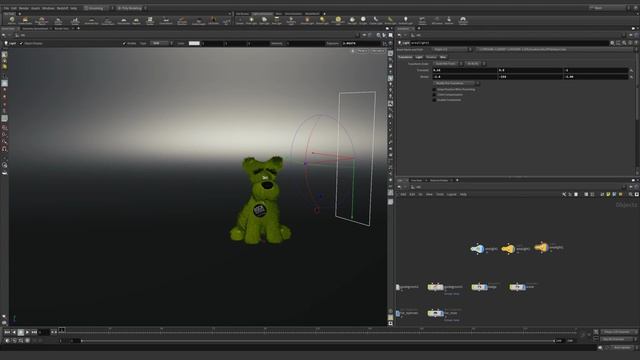
Task: Click the parameter pane gear icon
Action: 612,43
